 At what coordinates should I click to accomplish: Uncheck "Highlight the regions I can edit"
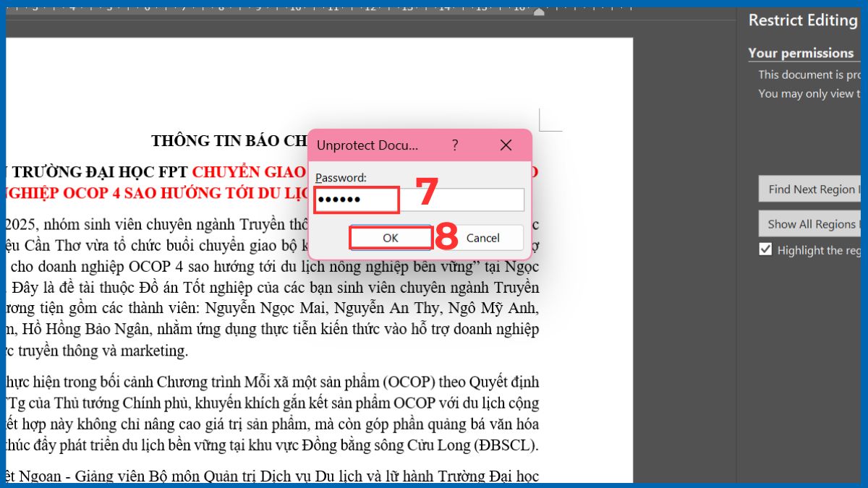click(765, 249)
